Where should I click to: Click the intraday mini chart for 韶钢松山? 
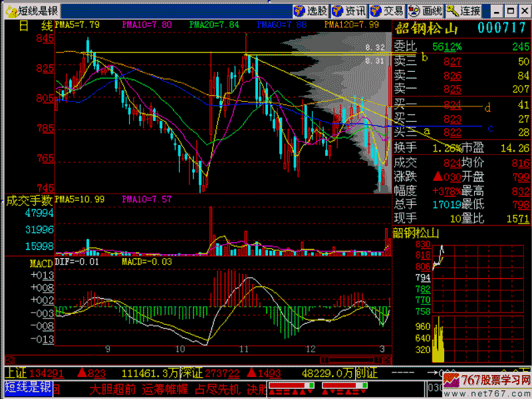coord(477,299)
